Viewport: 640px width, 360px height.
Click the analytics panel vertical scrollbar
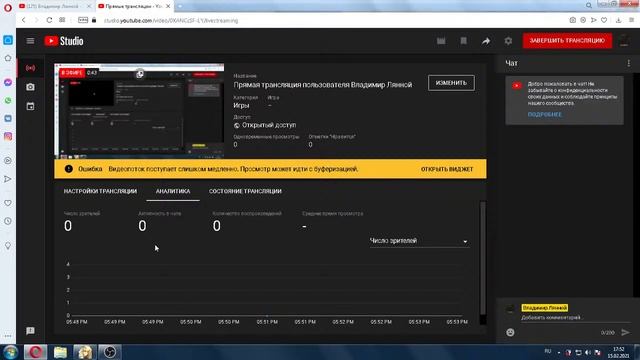[483, 258]
